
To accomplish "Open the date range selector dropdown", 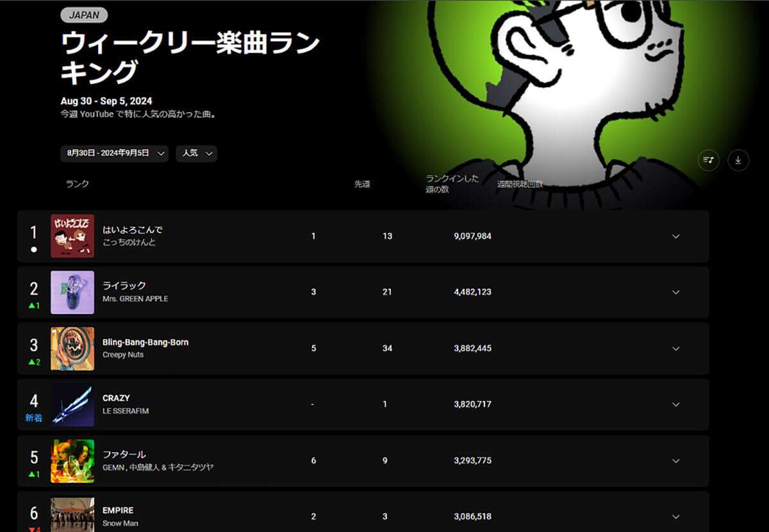I will click(114, 154).
